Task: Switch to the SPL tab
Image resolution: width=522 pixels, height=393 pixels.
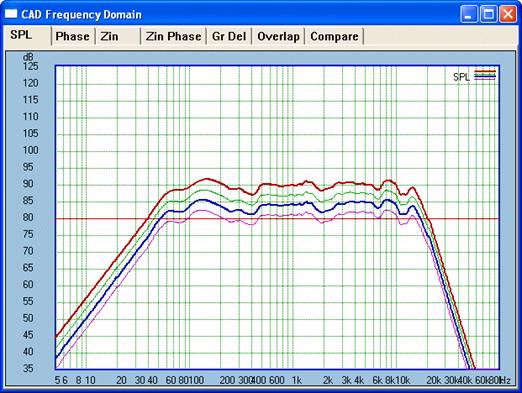Action: [27, 35]
